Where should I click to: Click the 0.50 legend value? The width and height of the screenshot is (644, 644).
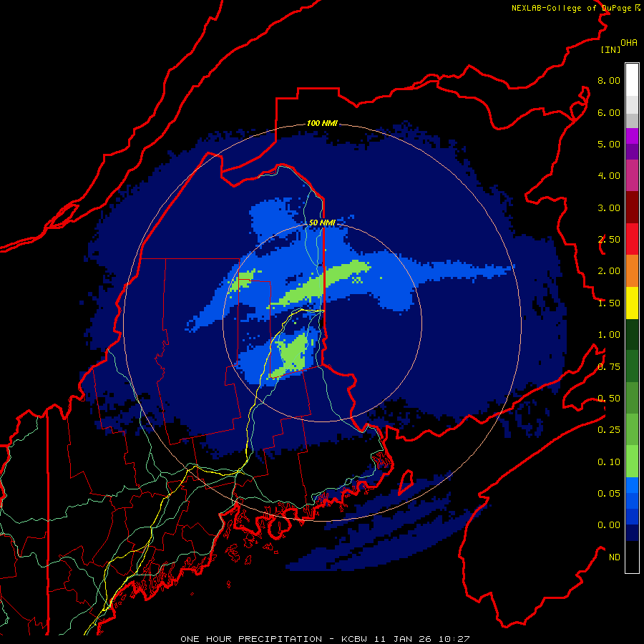point(609,399)
